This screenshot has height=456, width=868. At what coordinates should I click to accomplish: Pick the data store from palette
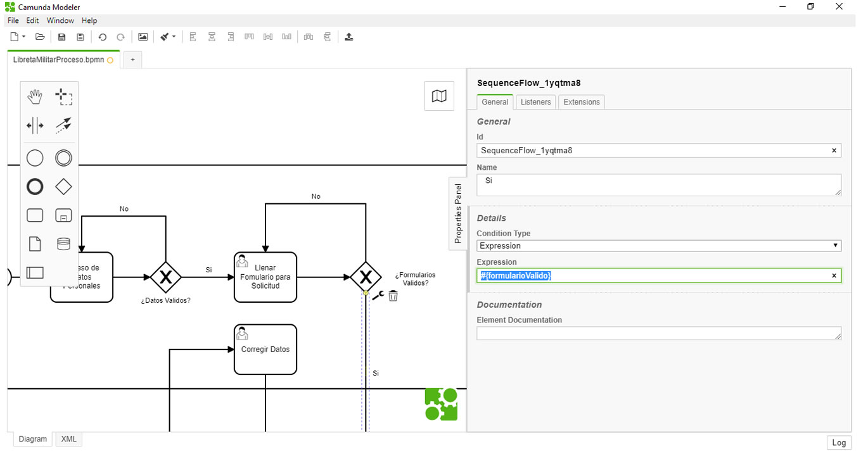(x=63, y=244)
